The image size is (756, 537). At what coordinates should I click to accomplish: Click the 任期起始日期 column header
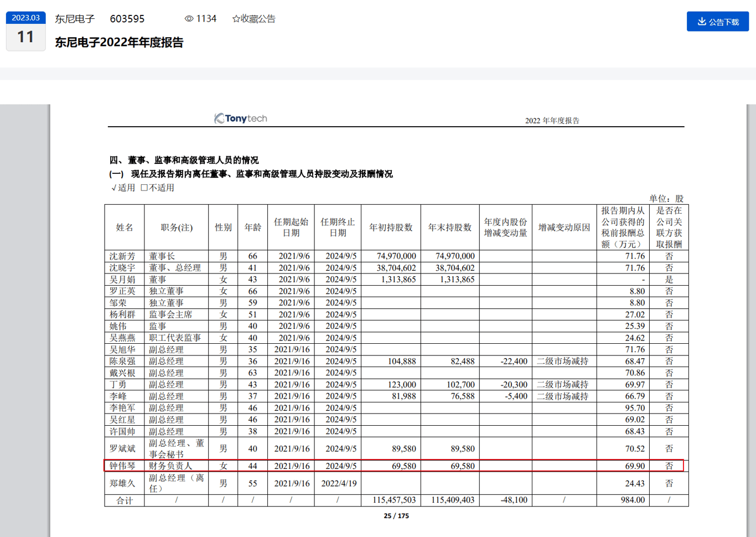pos(291,228)
